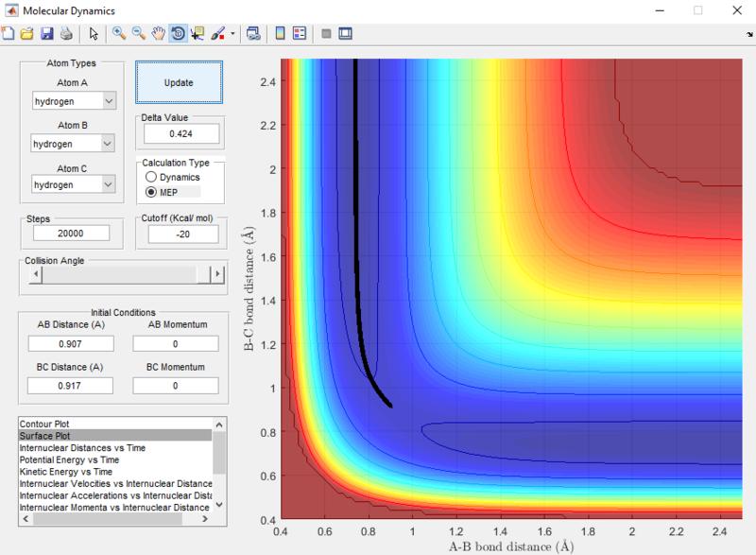Enable the Data Cursor tool
Image resolution: width=756 pixels, height=555 pixels.
click(198, 33)
